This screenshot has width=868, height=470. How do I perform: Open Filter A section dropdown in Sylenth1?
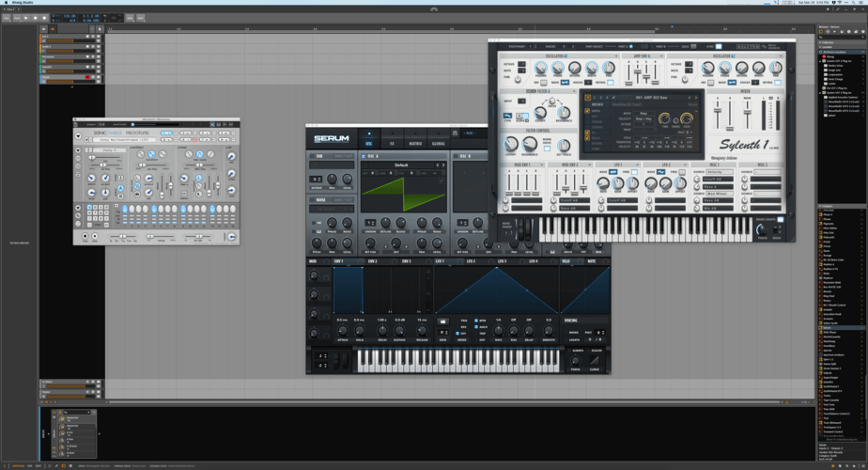[x=574, y=91]
